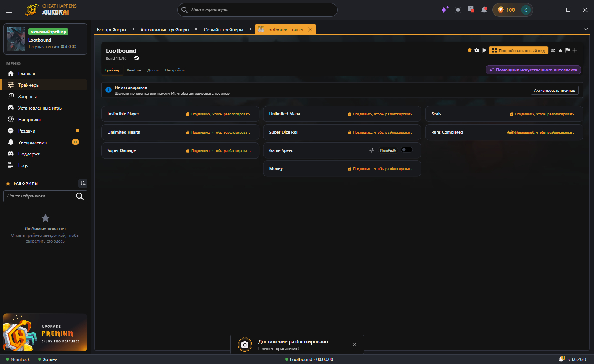Switch to the Все трейнеры tab
The width and height of the screenshot is (594, 364).
112,30
